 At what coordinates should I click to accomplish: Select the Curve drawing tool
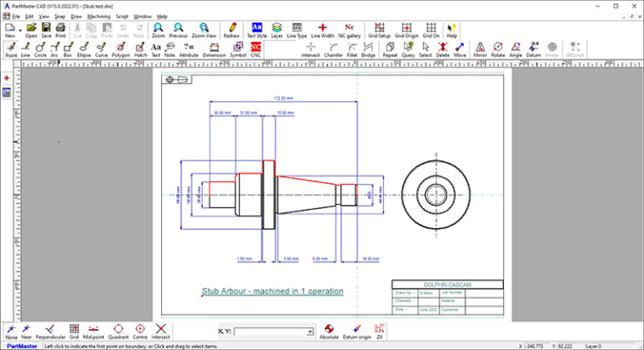(x=101, y=50)
